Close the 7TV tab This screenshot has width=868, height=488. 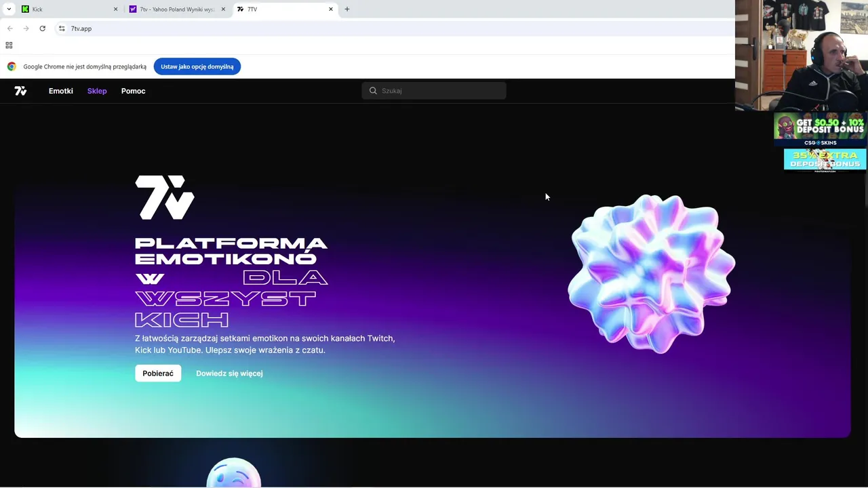pos(331,9)
